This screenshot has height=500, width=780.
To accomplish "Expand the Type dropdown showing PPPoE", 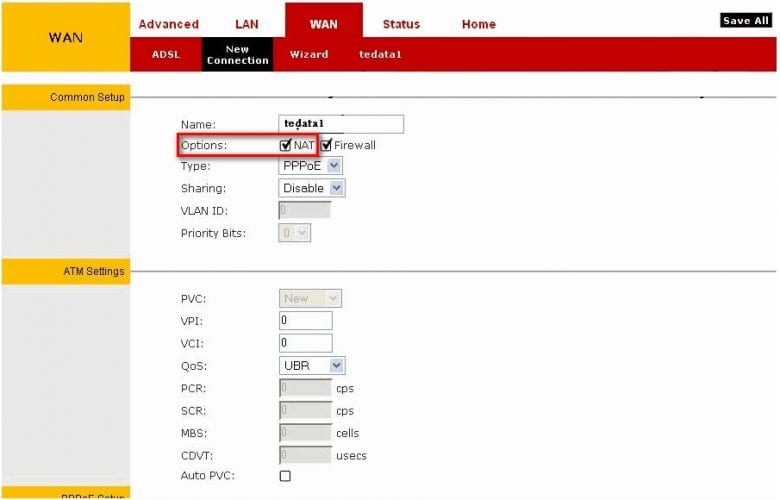I will [310, 166].
